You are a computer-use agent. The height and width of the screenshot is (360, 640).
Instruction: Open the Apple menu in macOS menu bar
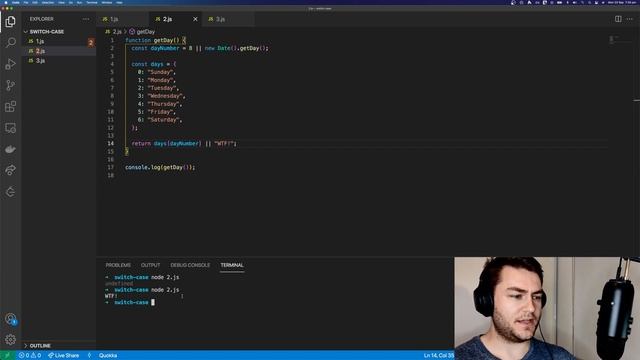coord(6,2)
